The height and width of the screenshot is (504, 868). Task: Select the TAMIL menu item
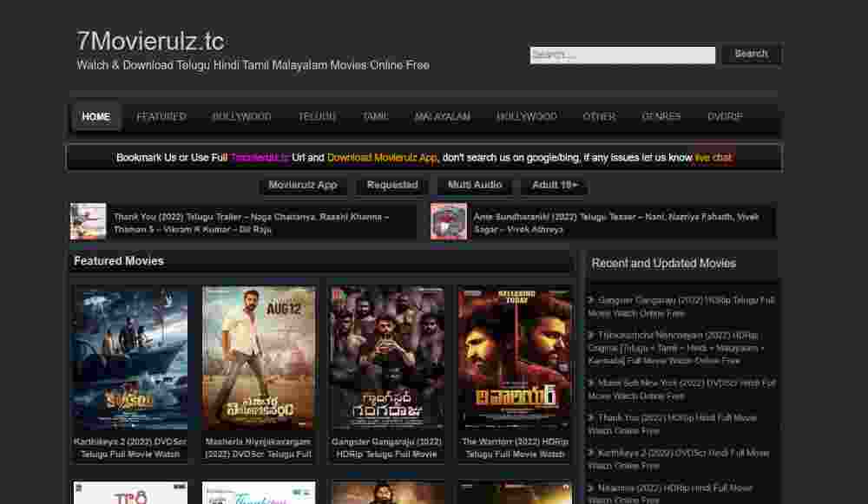tap(375, 117)
